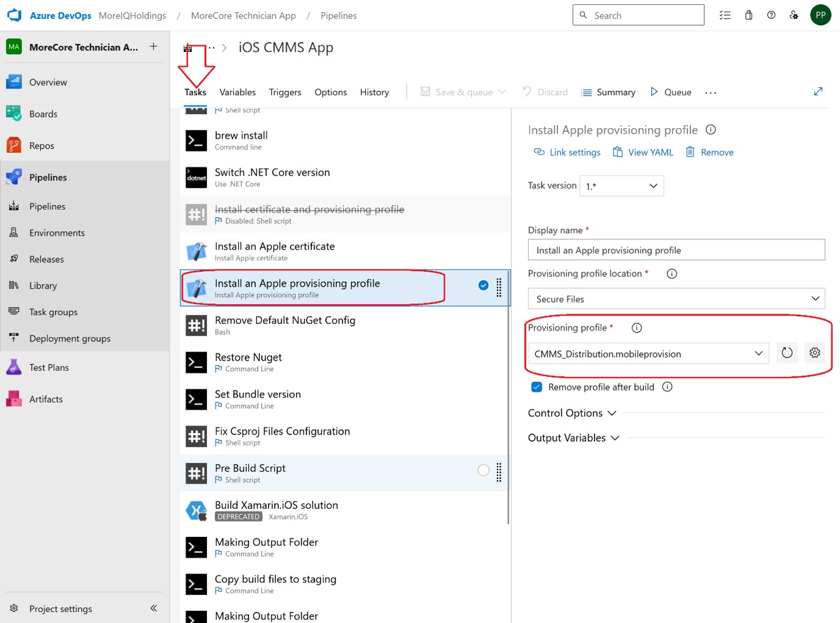Select the Install Apple provisioning profile task toggle
Viewport: 840px width, 623px height.
click(483, 285)
